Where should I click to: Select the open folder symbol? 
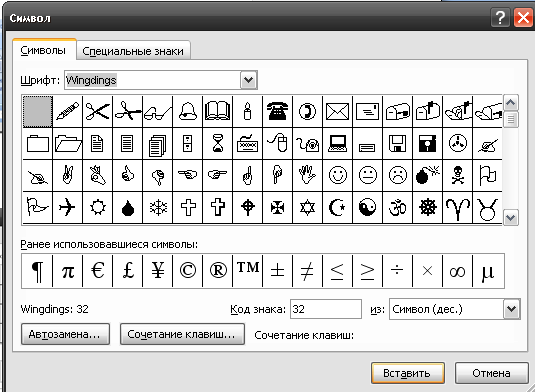[x=68, y=144]
